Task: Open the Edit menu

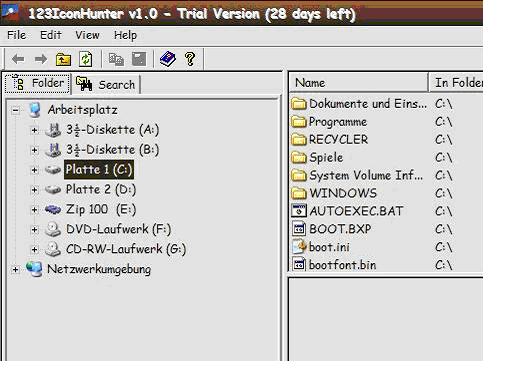Action: [51, 35]
